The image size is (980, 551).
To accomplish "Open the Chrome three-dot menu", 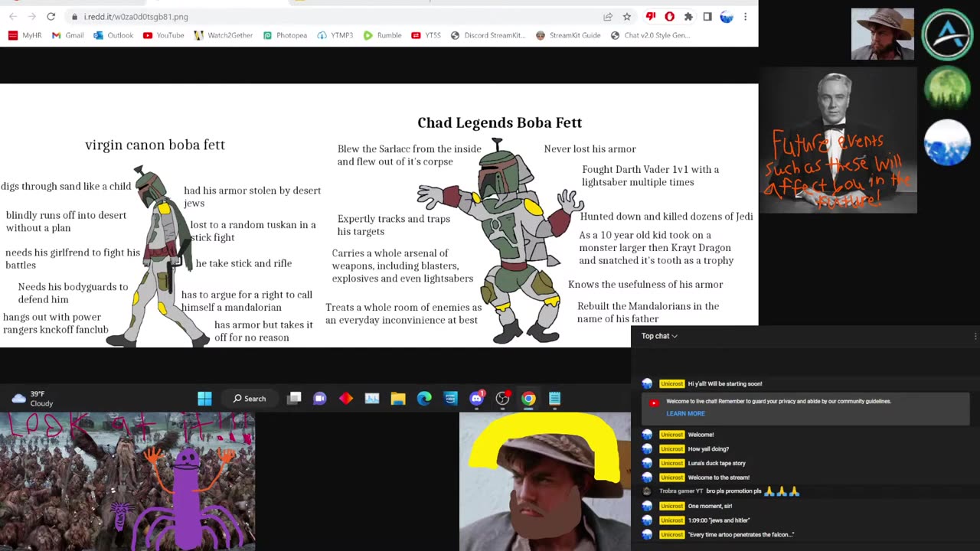I will pyautogui.click(x=745, y=17).
